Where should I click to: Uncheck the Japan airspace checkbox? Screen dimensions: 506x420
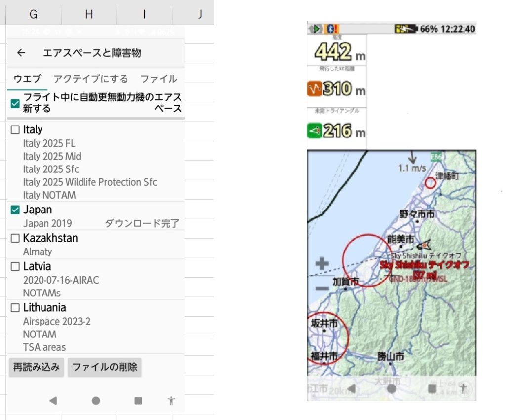tap(15, 210)
